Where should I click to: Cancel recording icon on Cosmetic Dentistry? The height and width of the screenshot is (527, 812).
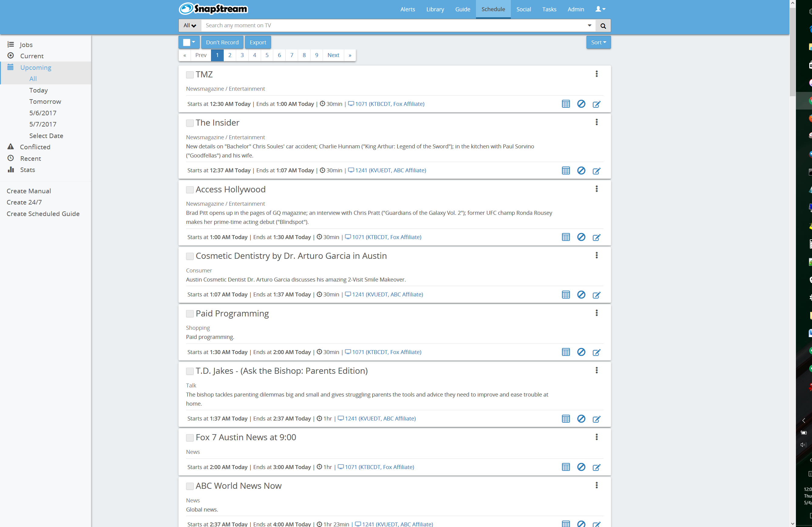581,295
